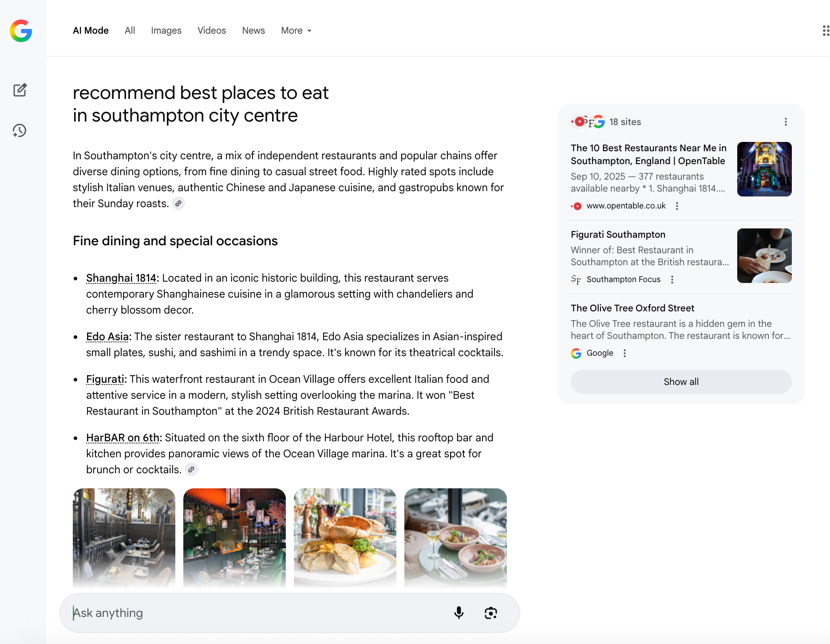Switch to the Images tab

click(x=166, y=31)
